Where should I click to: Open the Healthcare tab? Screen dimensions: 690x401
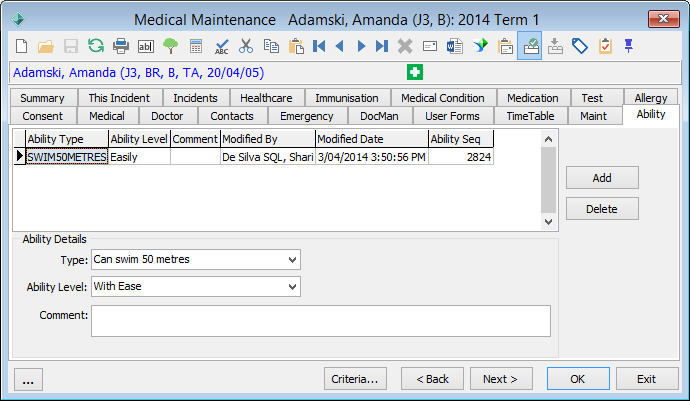click(x=266, y=98)
